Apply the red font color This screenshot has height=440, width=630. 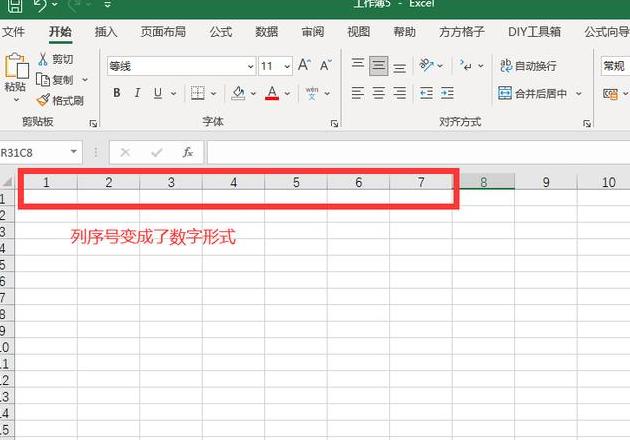point(272,93)
